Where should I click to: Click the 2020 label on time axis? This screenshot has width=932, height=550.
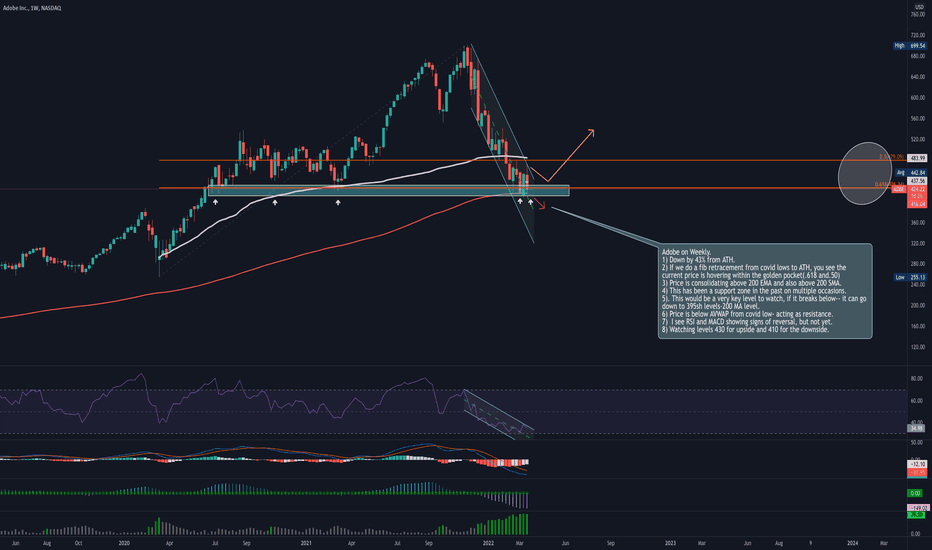coord(124,543)
